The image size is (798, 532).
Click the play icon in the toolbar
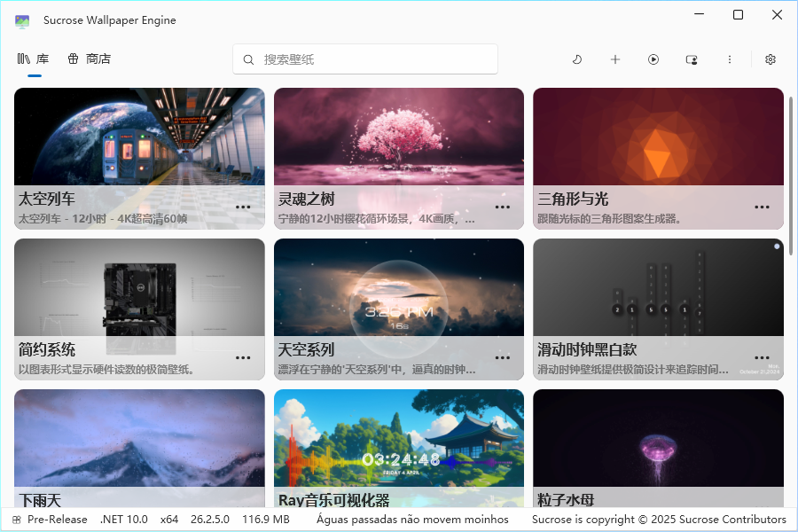click(x=653, y=59)
